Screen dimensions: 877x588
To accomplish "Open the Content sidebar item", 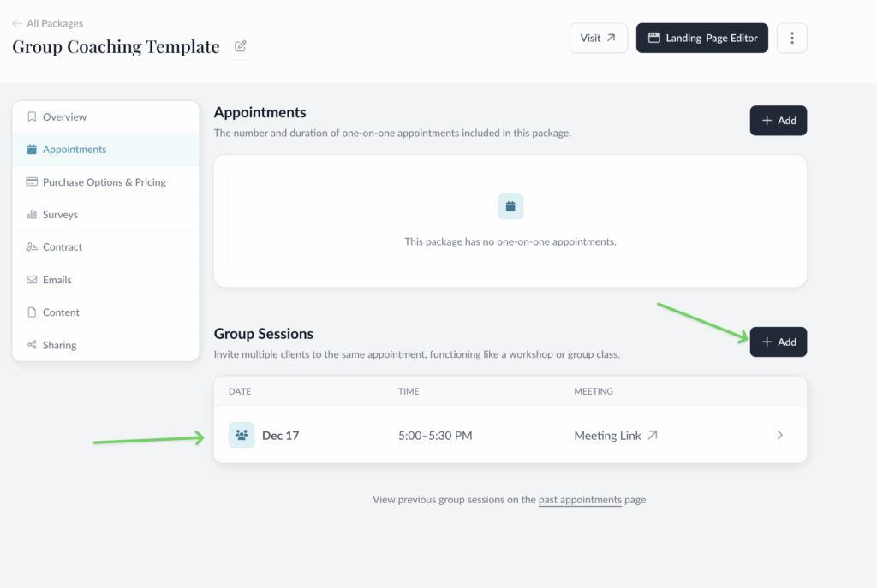I will 61,312.
